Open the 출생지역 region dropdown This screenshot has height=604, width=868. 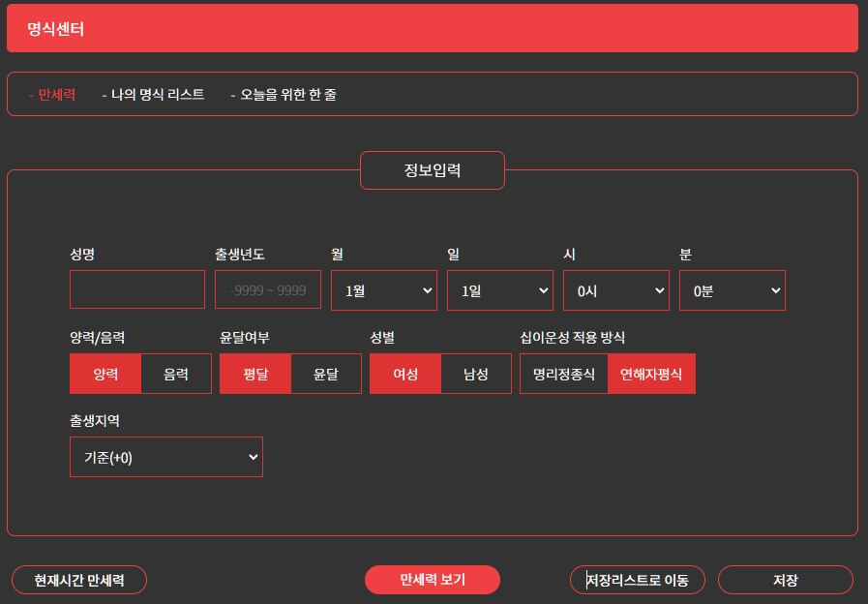[165, 456]
